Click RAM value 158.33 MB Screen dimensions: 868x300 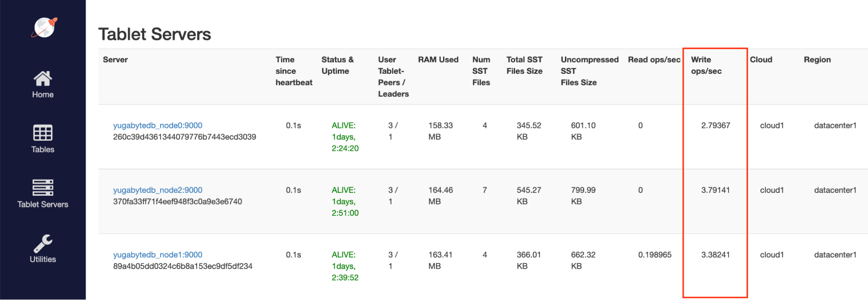pos(440,131)
